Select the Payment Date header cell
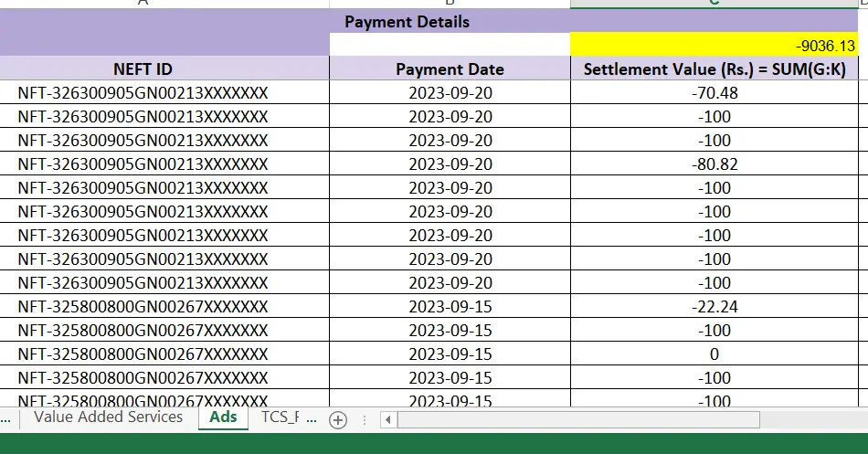868x454 pixels. pyautogui.click(x=450, y=69)
